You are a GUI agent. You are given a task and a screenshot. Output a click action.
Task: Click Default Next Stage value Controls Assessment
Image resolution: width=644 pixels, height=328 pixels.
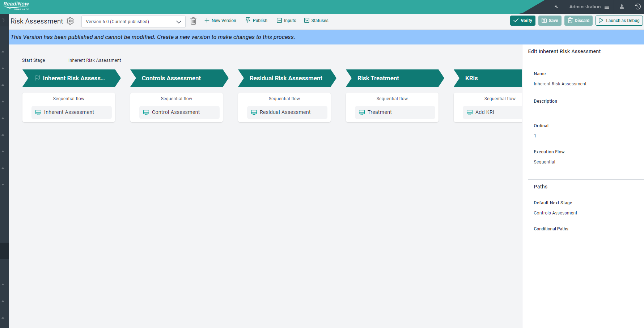[556, 213]
